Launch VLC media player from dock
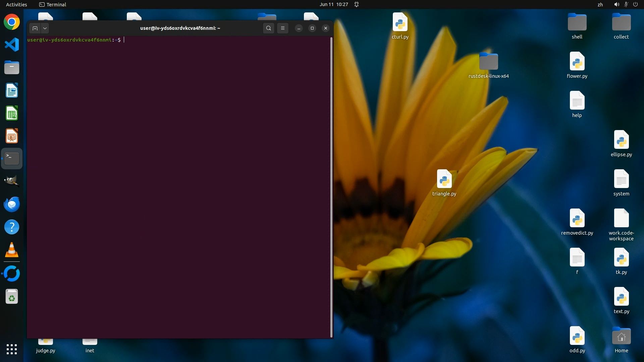Viewport: 644px width, 362px height. [x=12, y=250]
